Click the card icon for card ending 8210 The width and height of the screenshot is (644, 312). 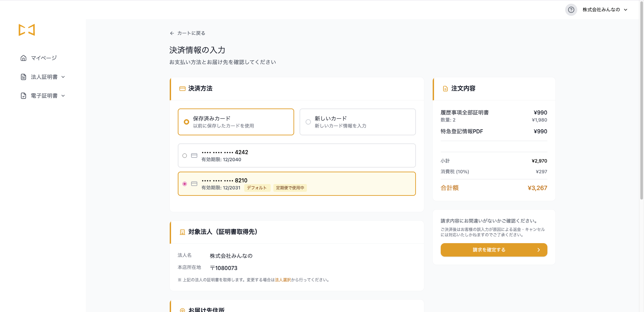(x=194, y=184)
